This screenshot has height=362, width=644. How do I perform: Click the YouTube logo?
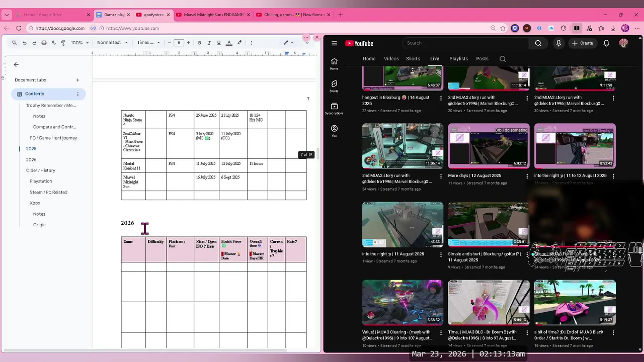(359, 43)
